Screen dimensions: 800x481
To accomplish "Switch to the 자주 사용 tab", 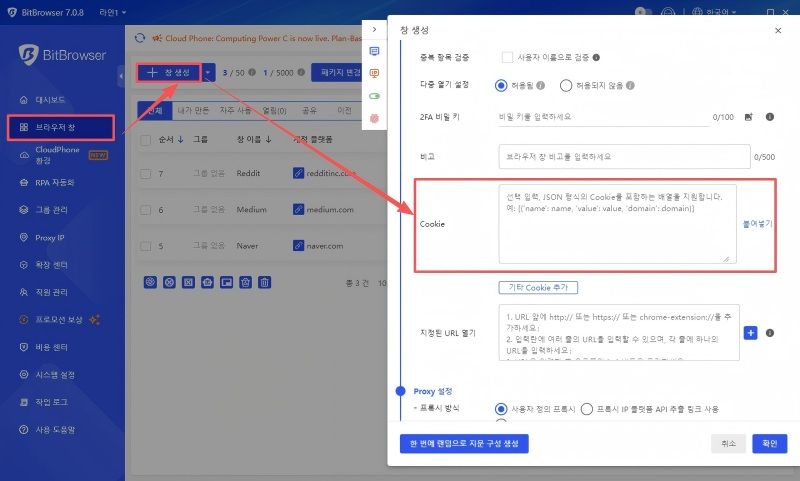I will (x=236, y=110).
